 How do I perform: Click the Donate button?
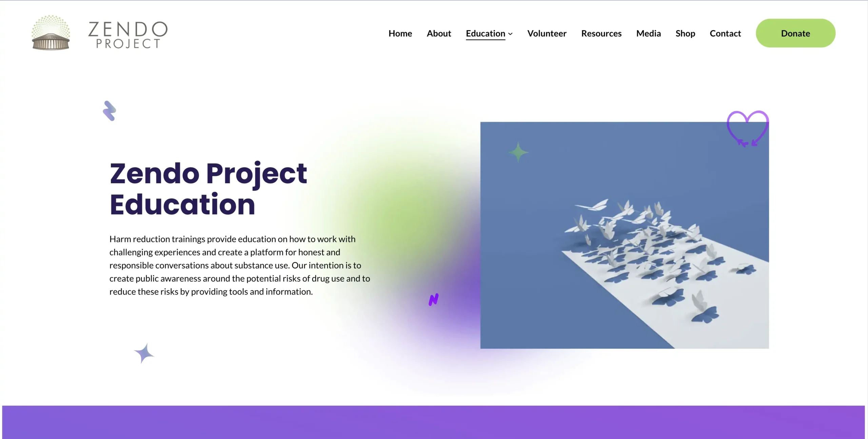pos(795,33)
